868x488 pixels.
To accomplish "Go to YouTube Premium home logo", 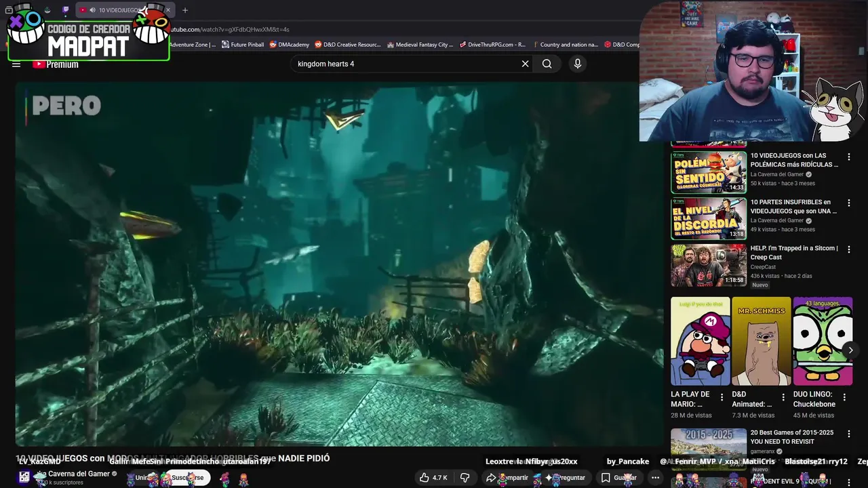I will 56,64.
